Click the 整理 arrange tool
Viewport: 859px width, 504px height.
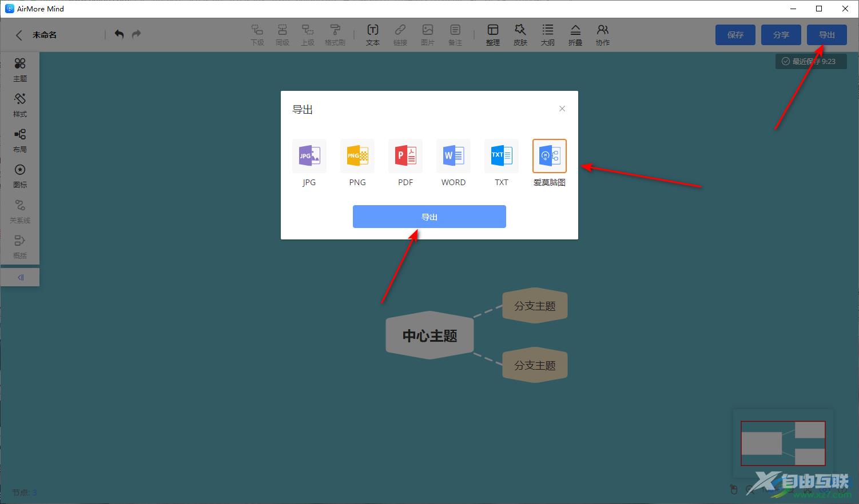pos(493,35)
